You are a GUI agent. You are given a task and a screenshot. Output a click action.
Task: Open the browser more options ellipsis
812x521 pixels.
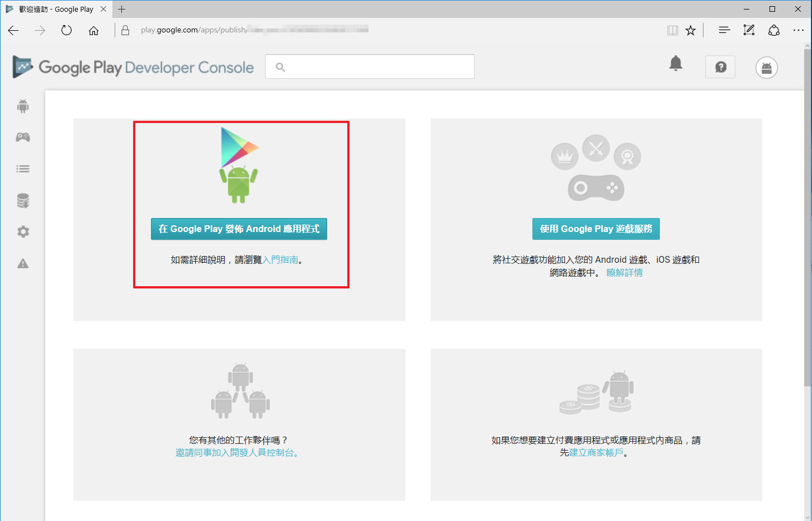pyautogui.click(x=799, y=30)
